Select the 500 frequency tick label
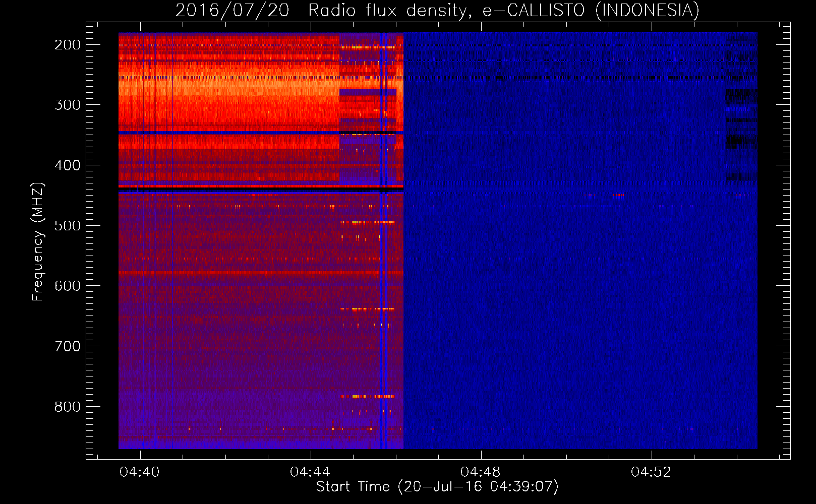 [x=68, y=225]
